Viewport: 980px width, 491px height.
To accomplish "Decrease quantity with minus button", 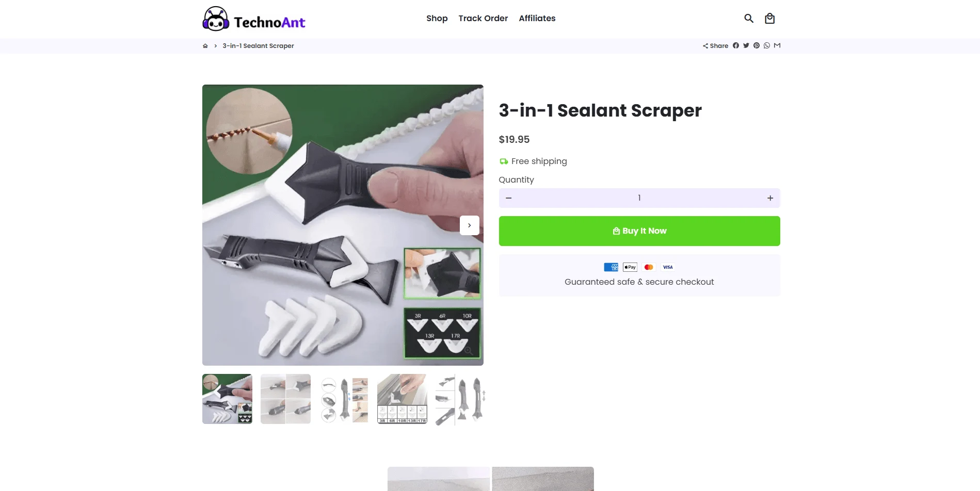I will (x=509, y=198).
